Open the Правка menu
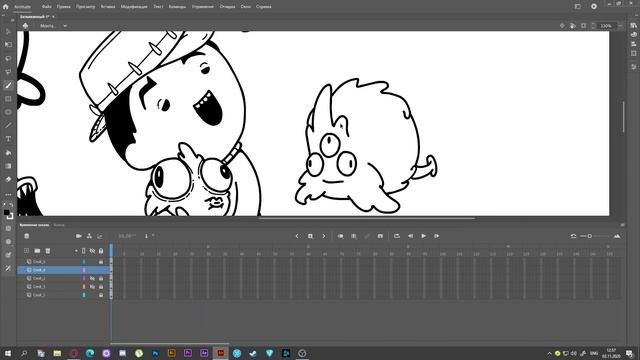This screenshot has height=360, width=640. click(x=64, y=7)
